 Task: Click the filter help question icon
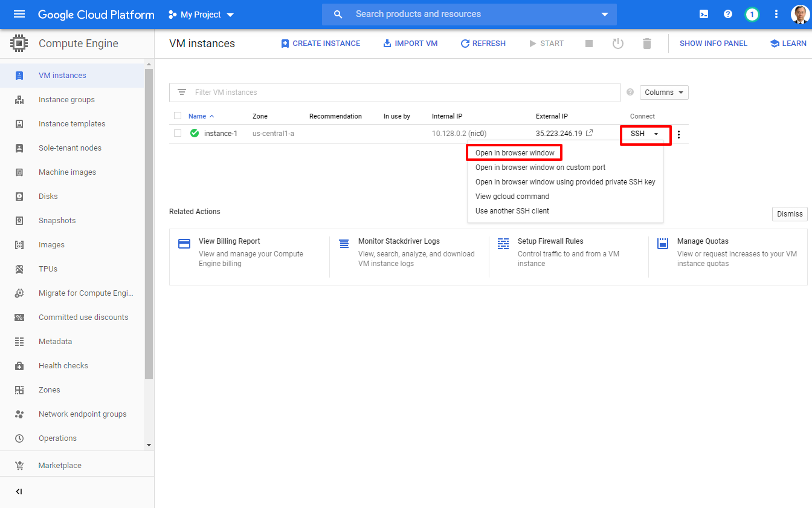tap(630, 93)
